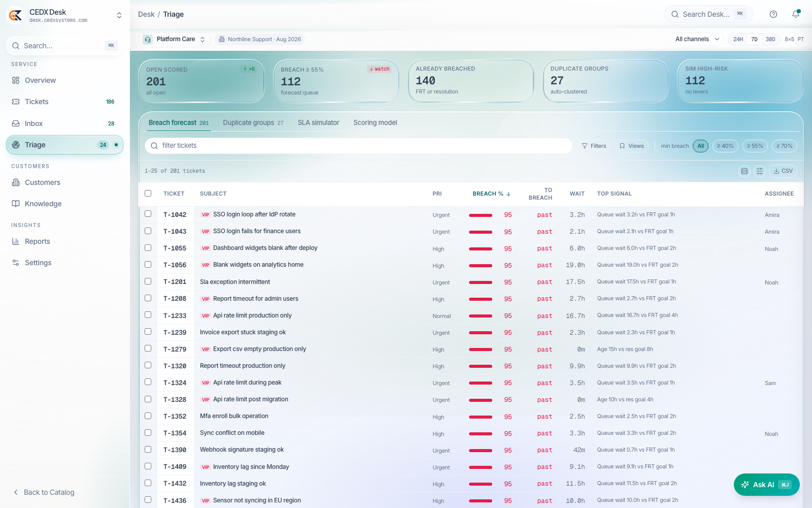Open Reports in sidebar
This screenshot has width=812, height=508.
click(x=64, y=241)
